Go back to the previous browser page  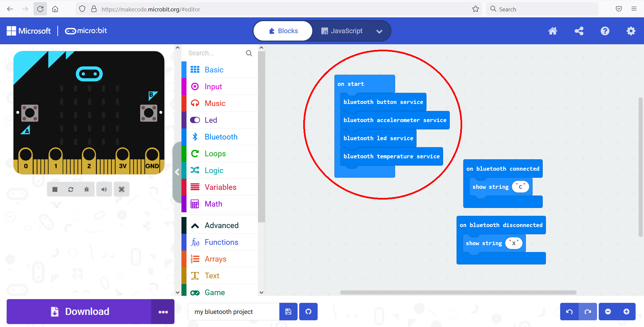[10, 9]
